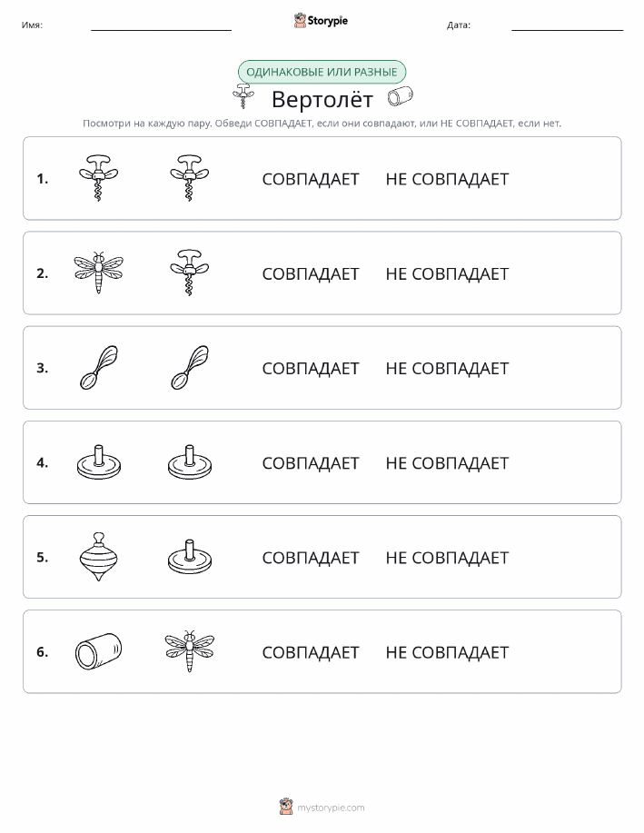This screenshot has width=644, height=833.
Task: Select СОВПАДАЕТ in row 3
Action: tap(311, 368)
